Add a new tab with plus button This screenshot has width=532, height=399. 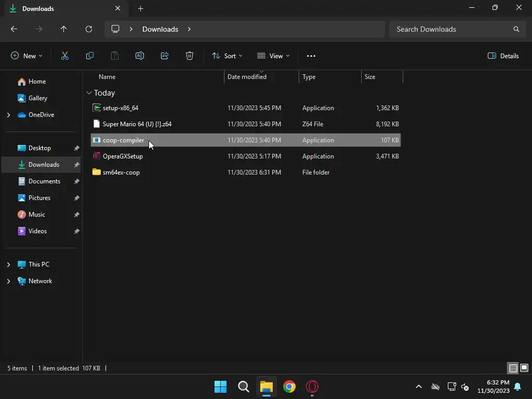140,8
